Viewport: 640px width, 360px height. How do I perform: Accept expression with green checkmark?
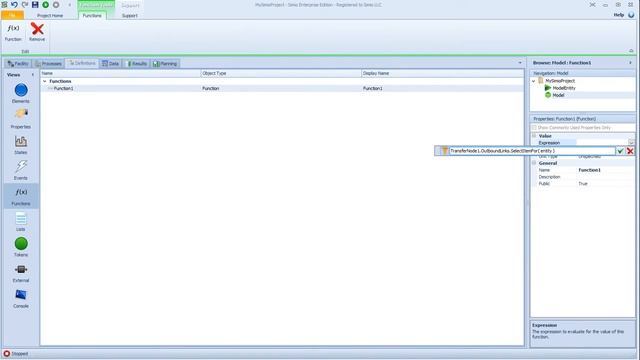tap(620, 151)
